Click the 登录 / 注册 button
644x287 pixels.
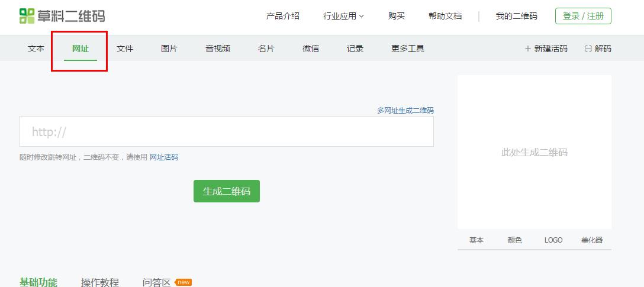pyautogui.click(x=583, y=16)
